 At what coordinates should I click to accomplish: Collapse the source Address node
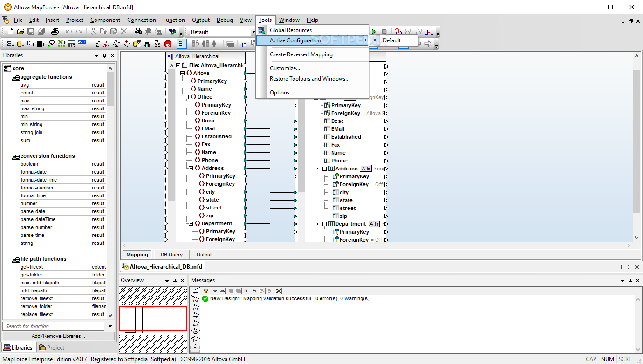(x=191, y=168)
